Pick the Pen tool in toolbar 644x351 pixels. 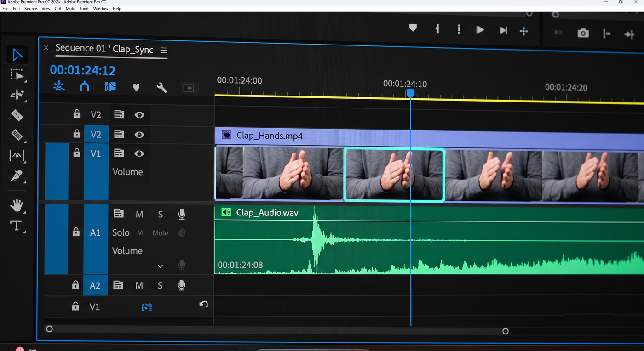click(17, 176)
